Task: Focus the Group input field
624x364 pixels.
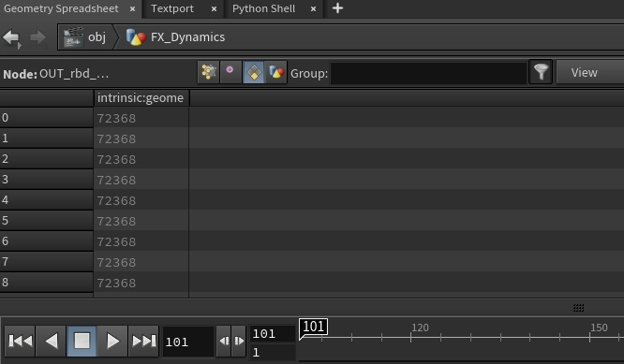Action: coord(428,73)
